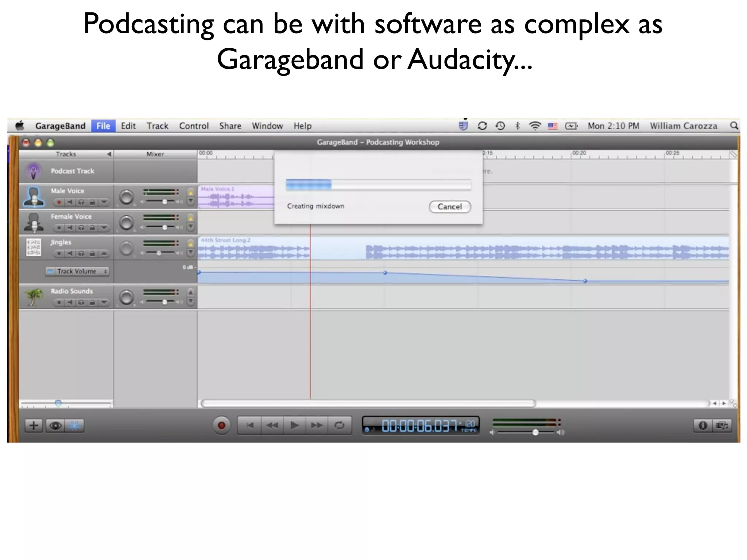Solo the Jingles track with headphones
This screenshot has height=560, width=747.
click(81, 253)
